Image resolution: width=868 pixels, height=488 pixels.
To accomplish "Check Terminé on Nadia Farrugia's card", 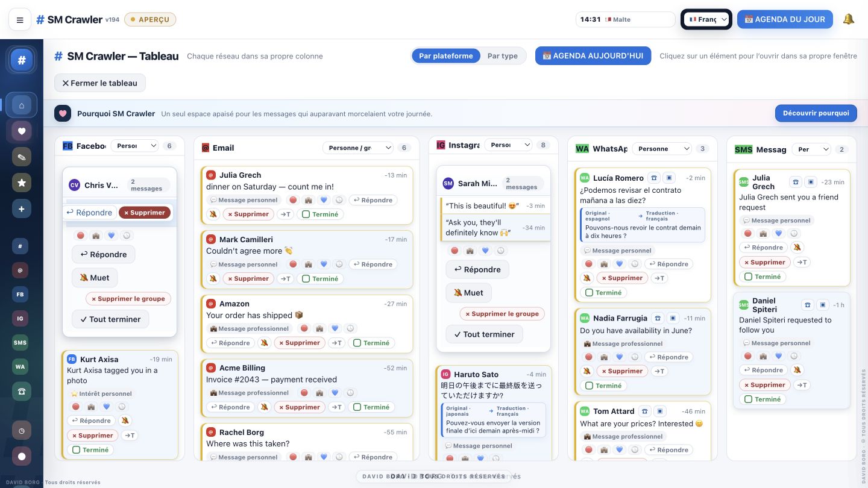I will click(x=603, y=386).
